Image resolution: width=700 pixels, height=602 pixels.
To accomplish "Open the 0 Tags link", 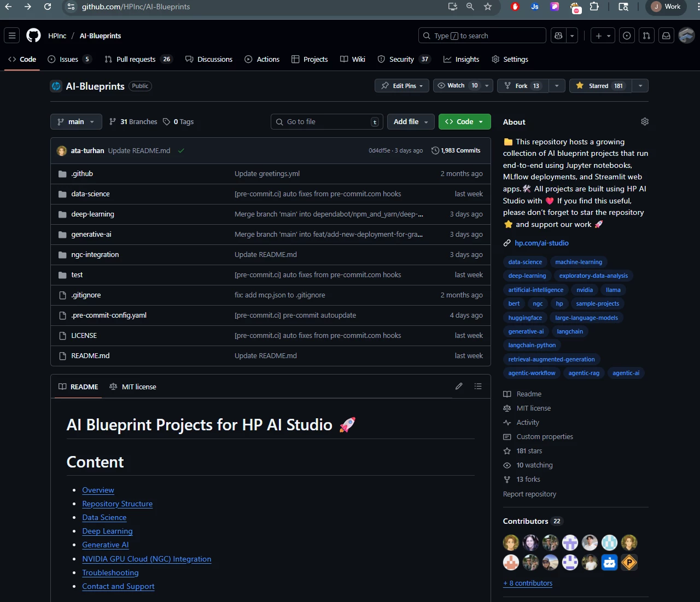I will coord(178,121).
